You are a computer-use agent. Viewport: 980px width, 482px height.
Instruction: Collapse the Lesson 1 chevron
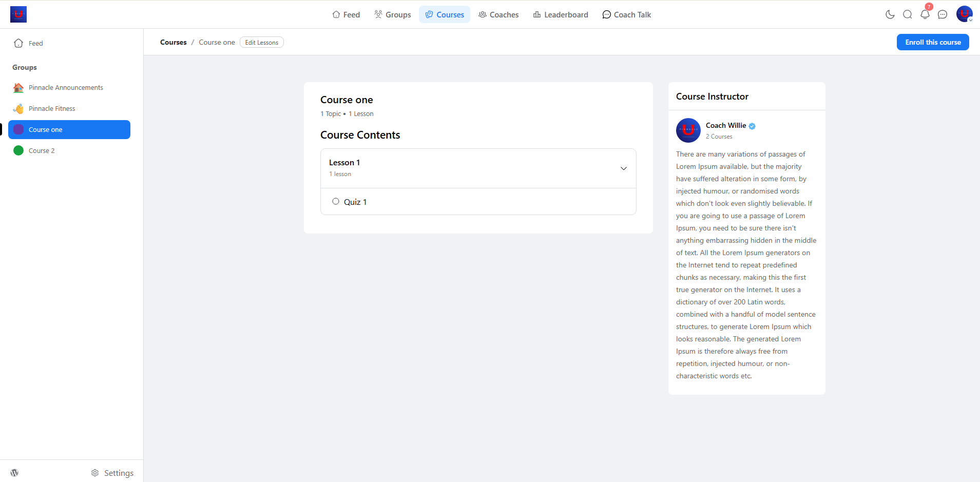[x=624, y=168]
